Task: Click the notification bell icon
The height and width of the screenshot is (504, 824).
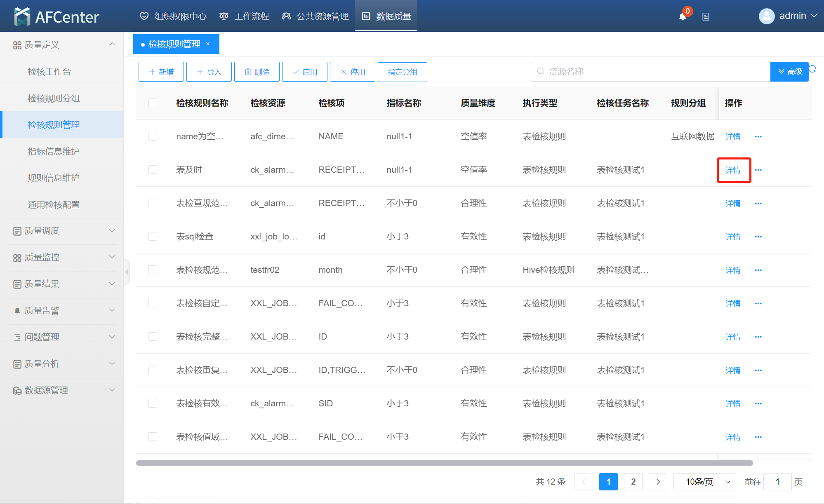Action: click(683, 16)
